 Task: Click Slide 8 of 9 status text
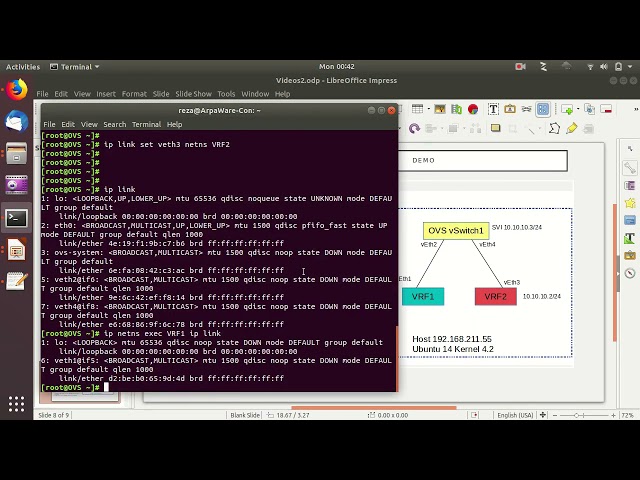[x=53, y=415]
